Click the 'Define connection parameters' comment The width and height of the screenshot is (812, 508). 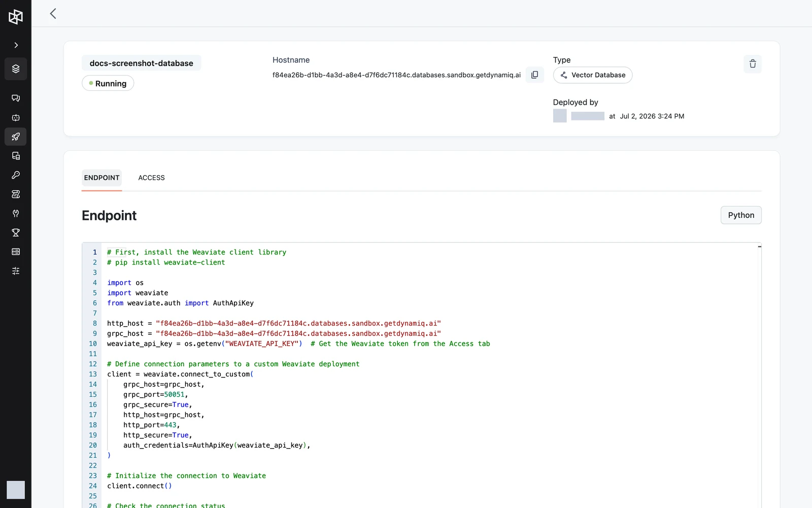[233, 364]
